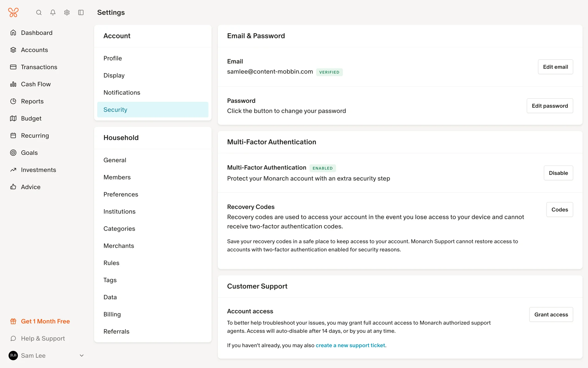Viewport: 588px width, 368px height.
Task: Go to Household Members settings
Action: (x=117, y=177)
